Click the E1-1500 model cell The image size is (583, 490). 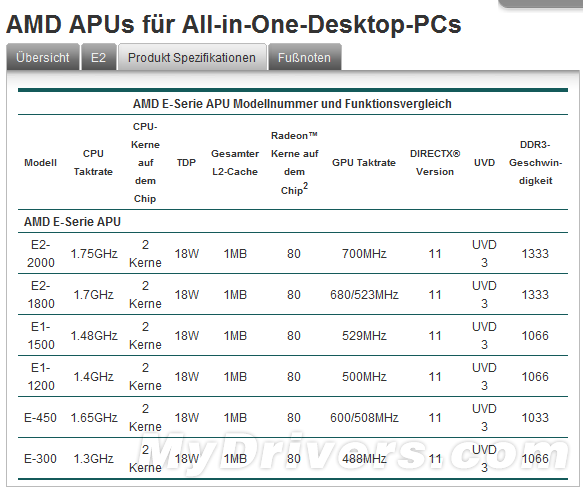pyautogui.click(x=41, y=335)
